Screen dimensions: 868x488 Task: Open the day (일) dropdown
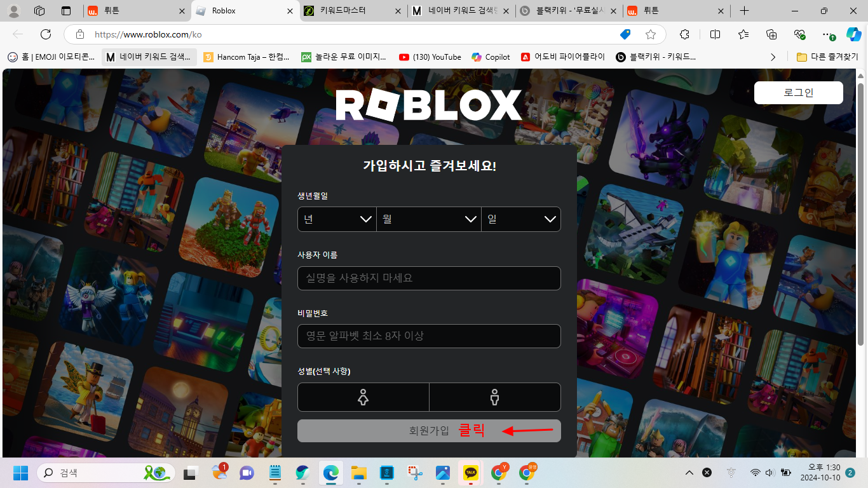click(x=521, y=219)
